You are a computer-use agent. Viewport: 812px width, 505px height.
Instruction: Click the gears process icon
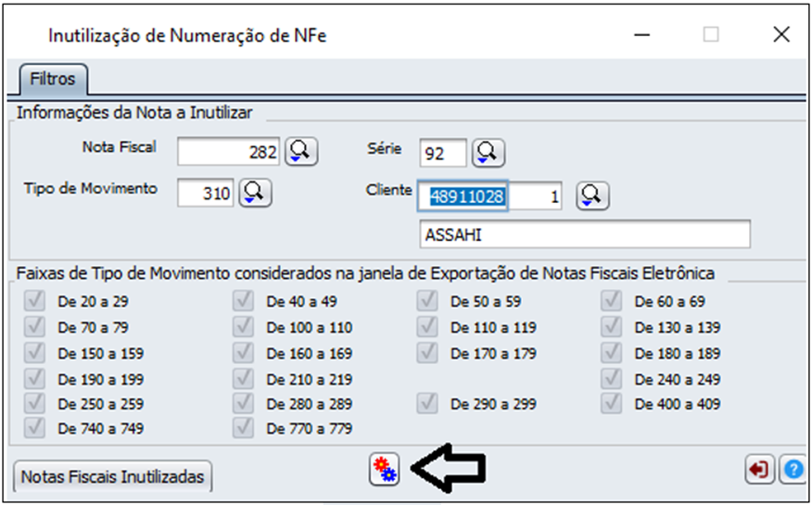(x=384, y=471)
